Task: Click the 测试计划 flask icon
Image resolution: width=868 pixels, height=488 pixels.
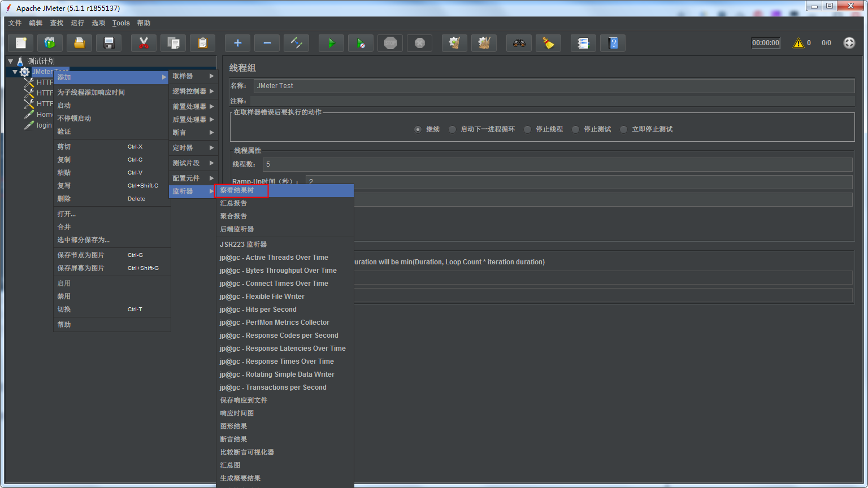Action: coord(20,61)
